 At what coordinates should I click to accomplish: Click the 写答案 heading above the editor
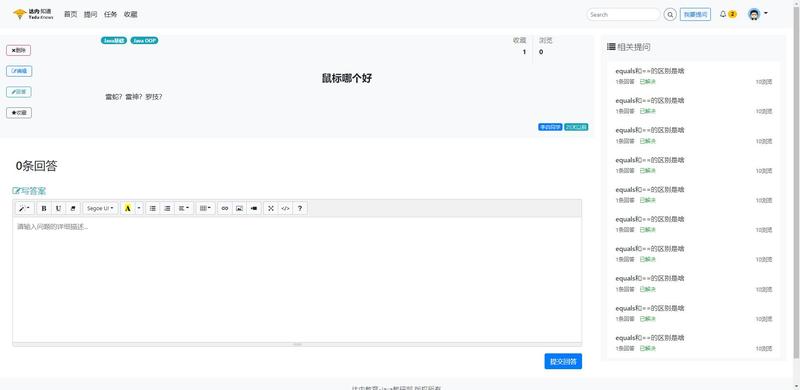[x=29, y=191]
